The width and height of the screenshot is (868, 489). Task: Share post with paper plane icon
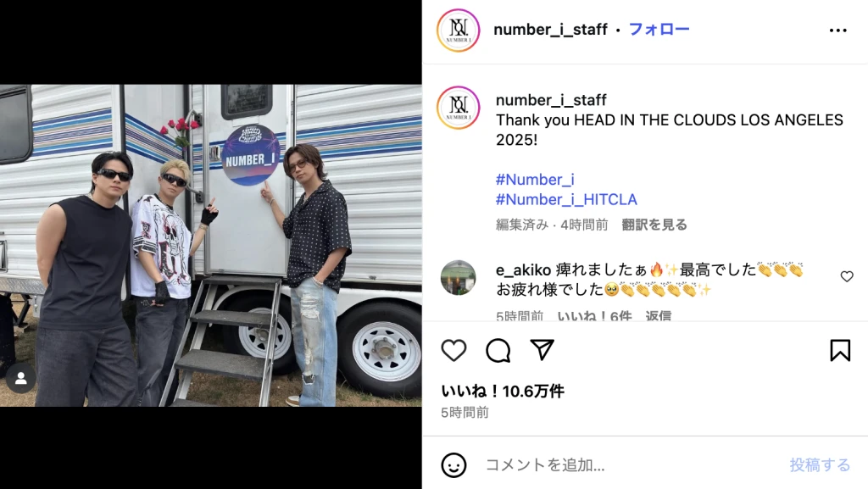542,350
